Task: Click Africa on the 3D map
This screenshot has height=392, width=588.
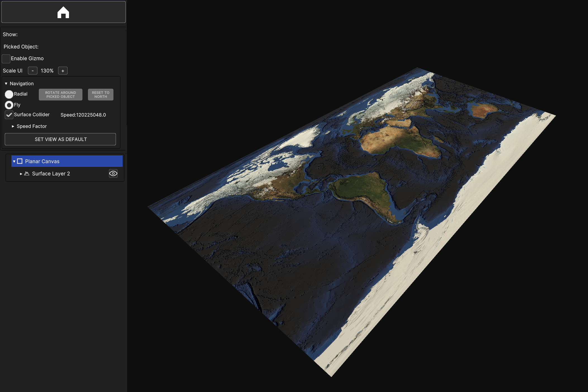Action: pyautogui.click(x=397, y=140)
